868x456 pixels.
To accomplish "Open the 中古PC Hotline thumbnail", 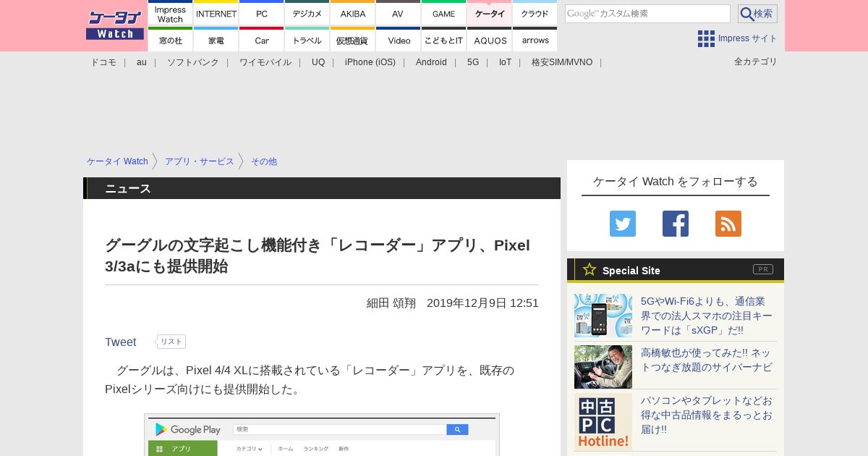I will tap(603, 421).
